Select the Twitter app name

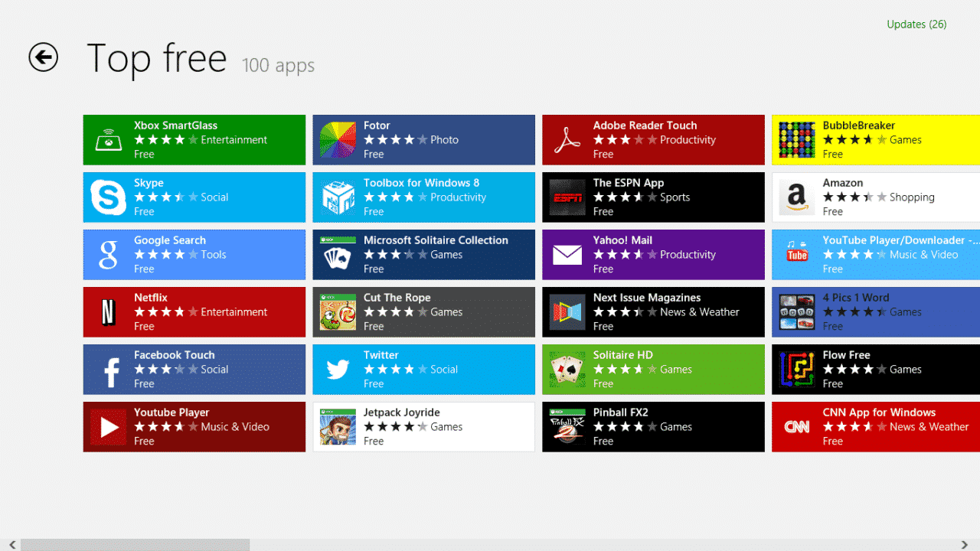(381, 355)
